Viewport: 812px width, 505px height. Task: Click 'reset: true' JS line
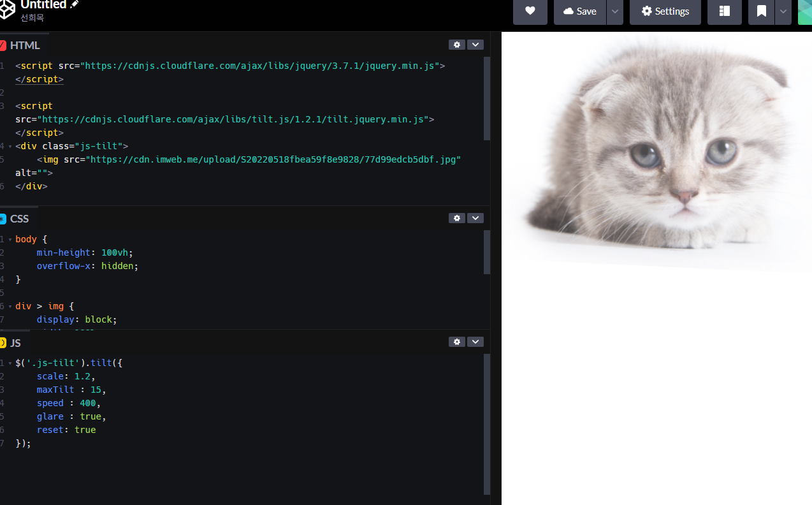[66, 430]
